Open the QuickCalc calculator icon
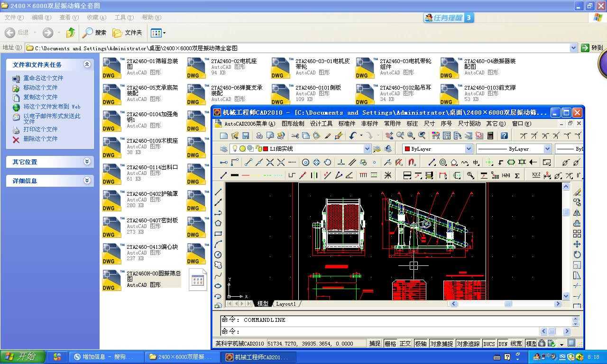 (x=489, y=135)
